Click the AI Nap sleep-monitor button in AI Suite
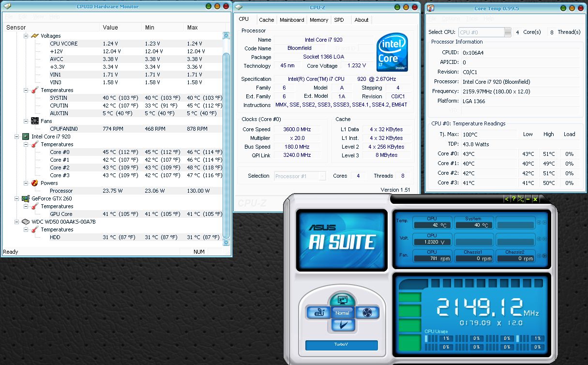The image size is (588, 365). [343, 300]
